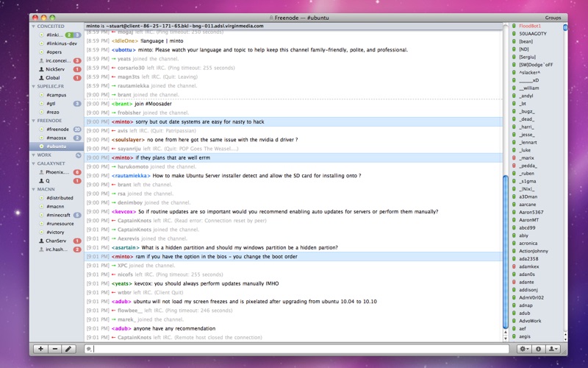Collapse the MACNN network group
Image resolution: width=588 pixels, height=368 pixels.
click(x=33, y=189)
